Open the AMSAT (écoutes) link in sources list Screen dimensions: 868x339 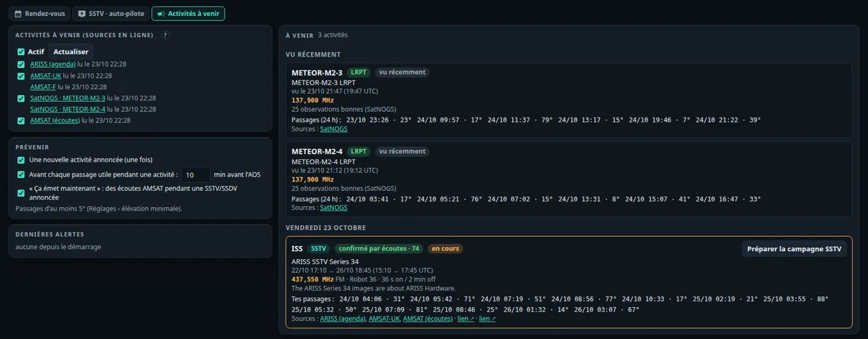(54, 120)
